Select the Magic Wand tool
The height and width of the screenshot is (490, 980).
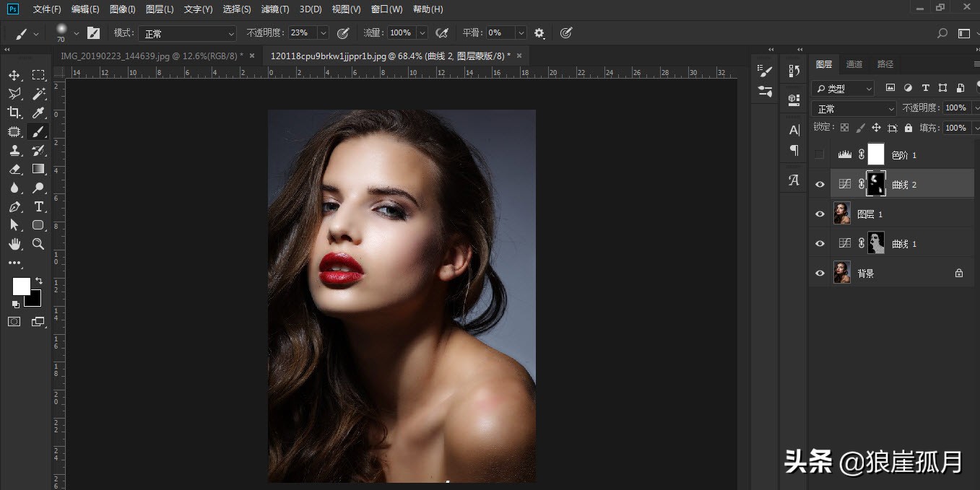(x=38, y=94)
